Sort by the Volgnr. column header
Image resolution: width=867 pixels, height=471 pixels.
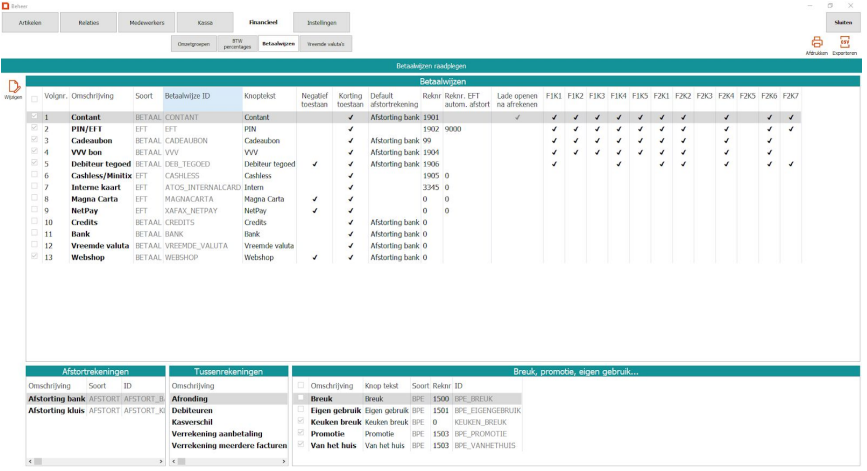tap(56, 99)
